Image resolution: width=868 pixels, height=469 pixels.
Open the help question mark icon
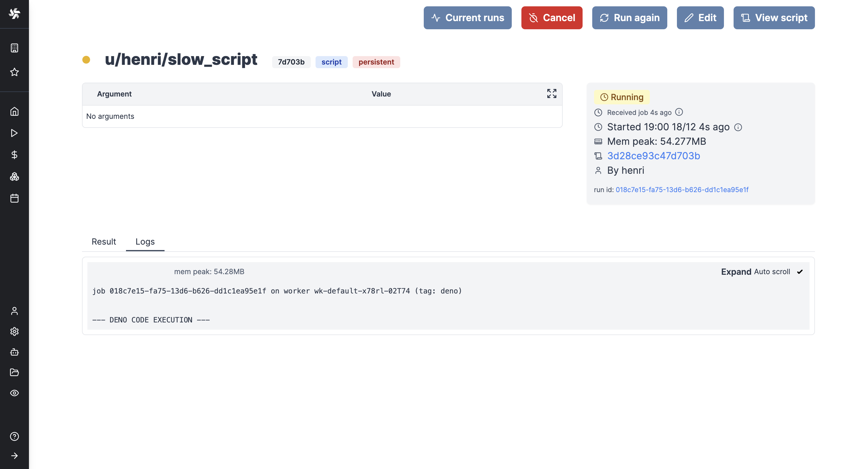14,436
